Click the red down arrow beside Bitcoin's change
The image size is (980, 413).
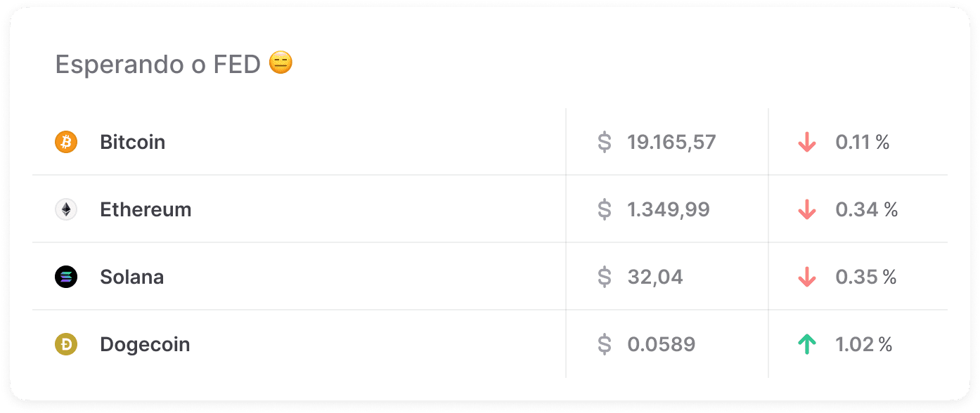pyautogui.click(x=807, y=141)
